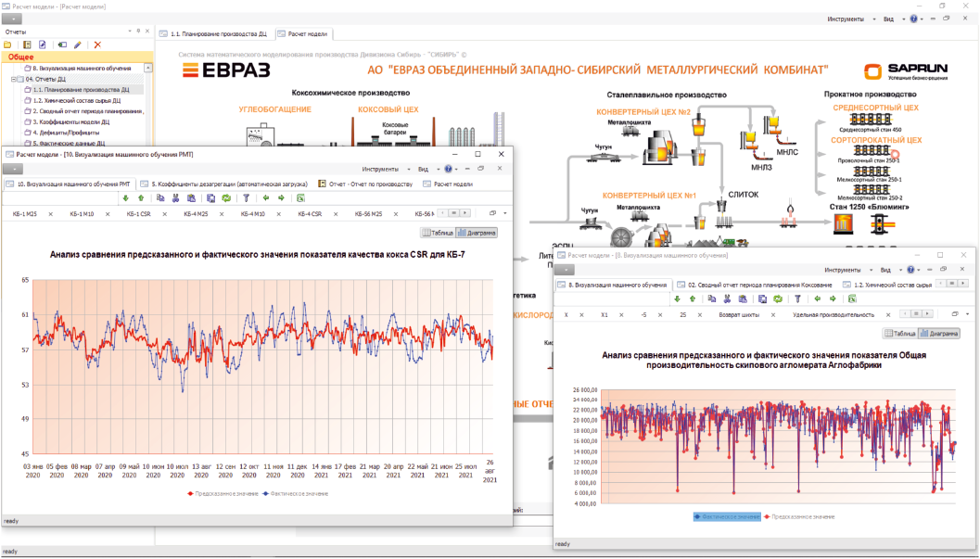
Task: Click the Общее section header in Отчеты panel
Action: 77,57
